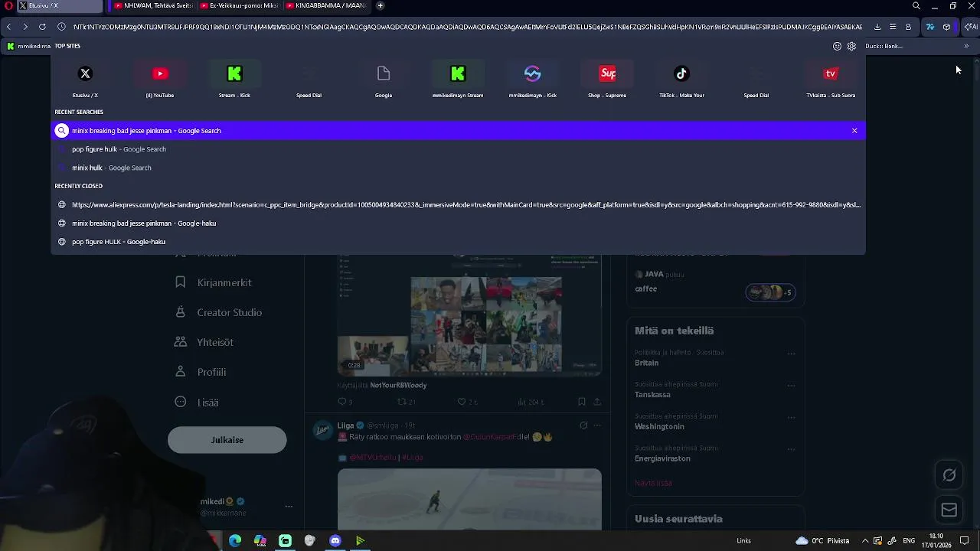Open the settings gear on bookmarks bar

pos(851,46)
